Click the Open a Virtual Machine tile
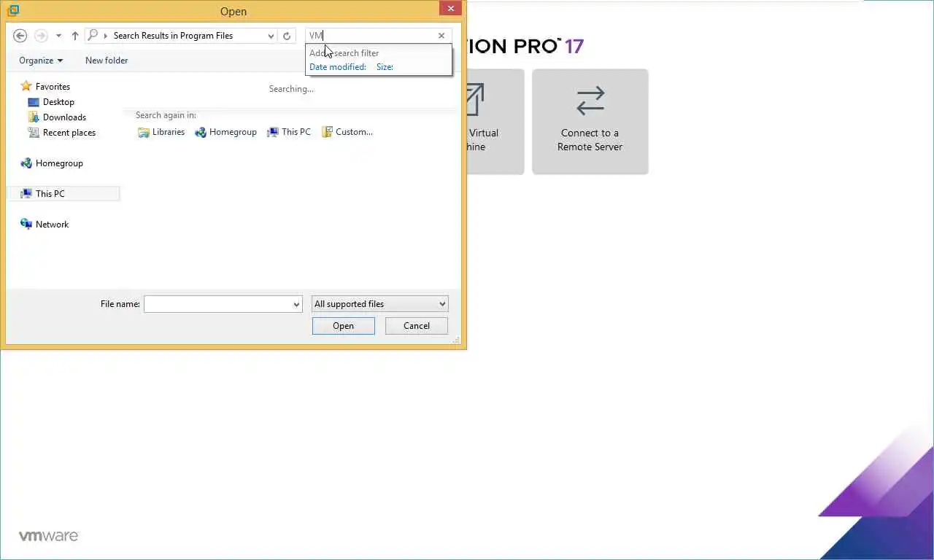Image resolution: width=934 pixels, height=560 pixels. [495, 122]
